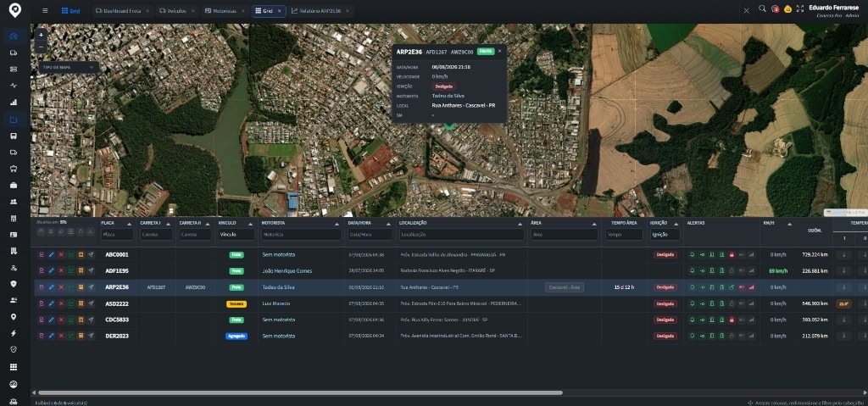Open the shield sidebar icon
Image resolution: width=868 pixels, height=406 pixels.
14,284
